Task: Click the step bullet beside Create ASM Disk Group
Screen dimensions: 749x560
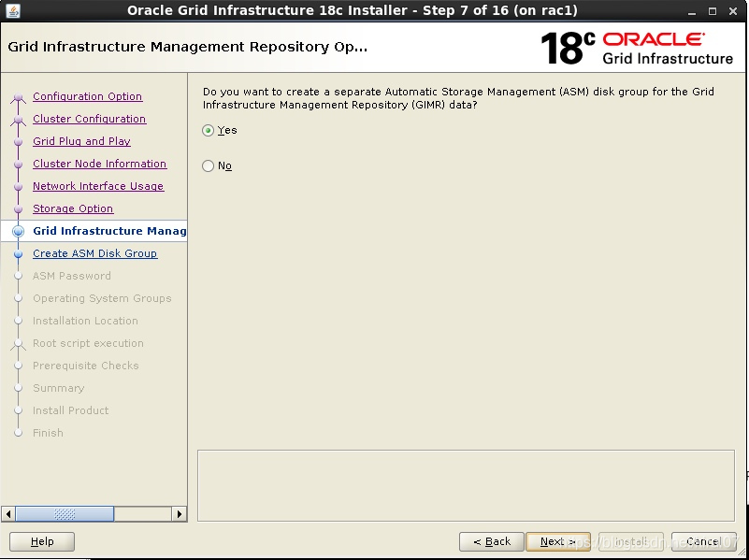Action: [x=18, y=254]
